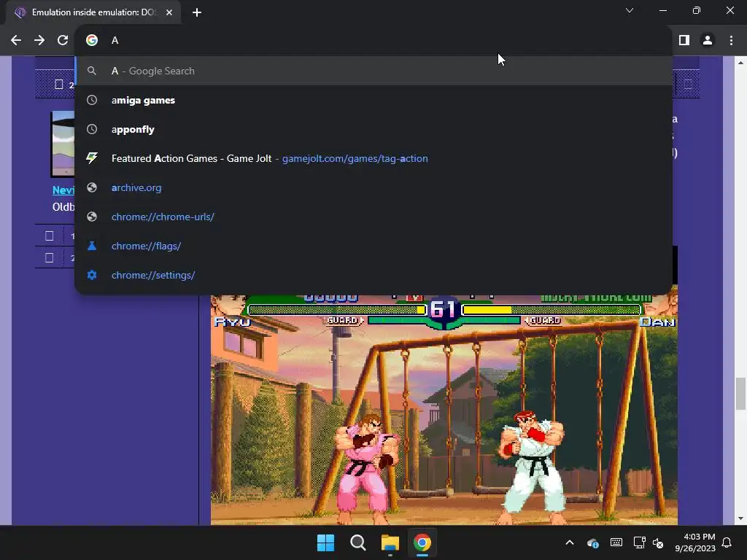Image resolution: width=747 pixels, height=560 pixels.
Task: Open the notification bell
Action: pyautogui.click(x=727, y=542)
